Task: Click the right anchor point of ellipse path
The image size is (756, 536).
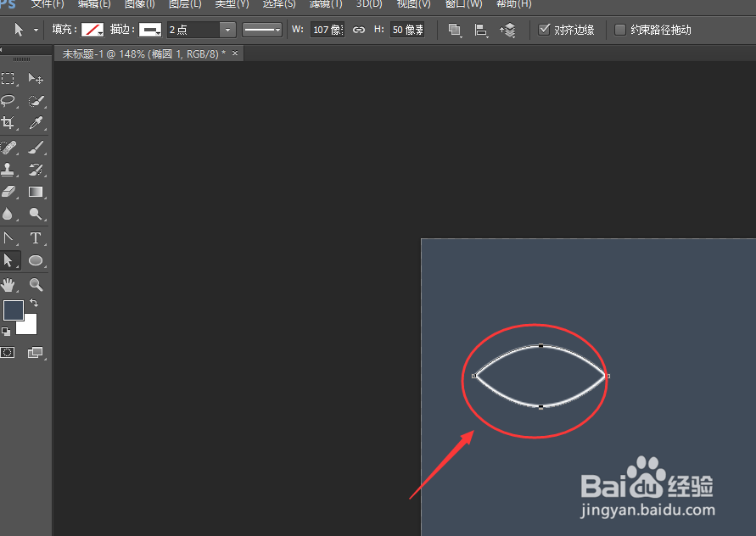Action: click(x=608, y=376)
